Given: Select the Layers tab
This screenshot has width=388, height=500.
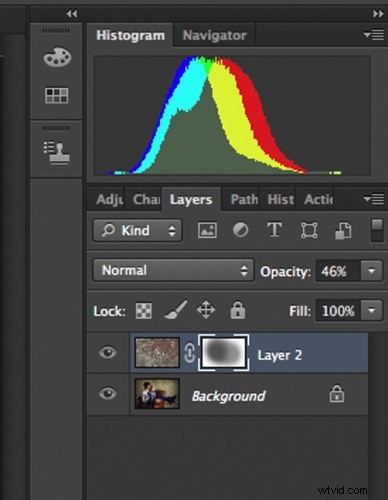Looking at the screenshot, I should 191,200.
